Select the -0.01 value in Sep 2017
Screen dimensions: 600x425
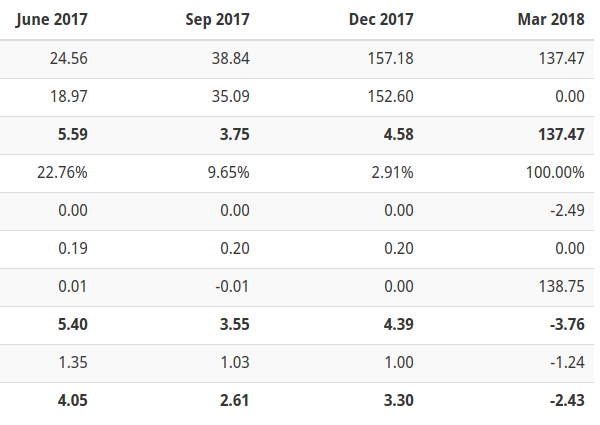tap(232, 287)
